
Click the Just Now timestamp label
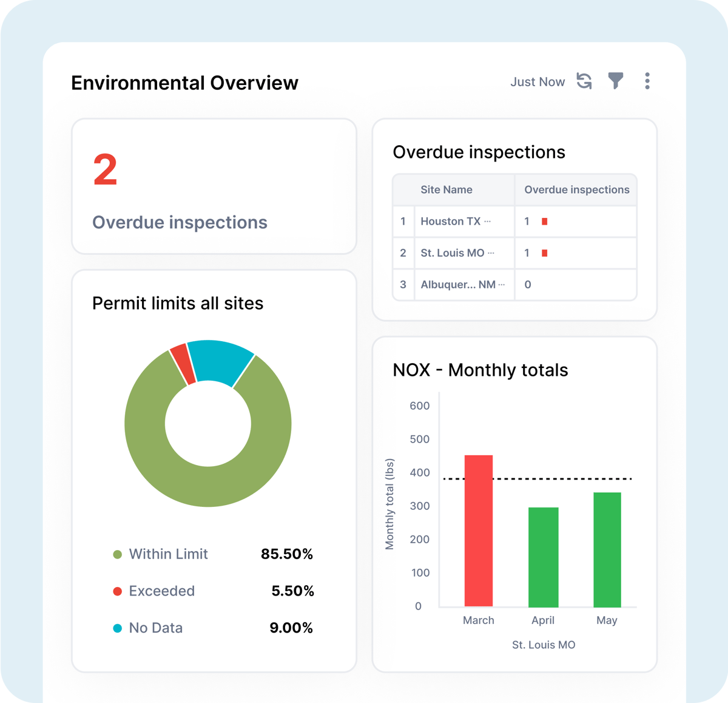[x=538, y=81]
